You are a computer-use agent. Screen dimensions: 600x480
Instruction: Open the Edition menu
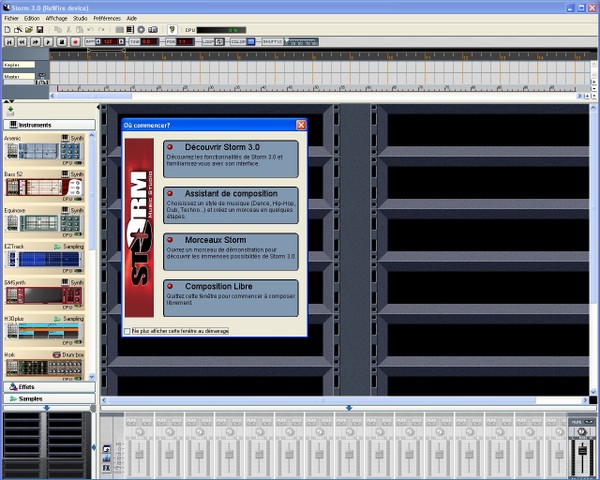point(31,18)
